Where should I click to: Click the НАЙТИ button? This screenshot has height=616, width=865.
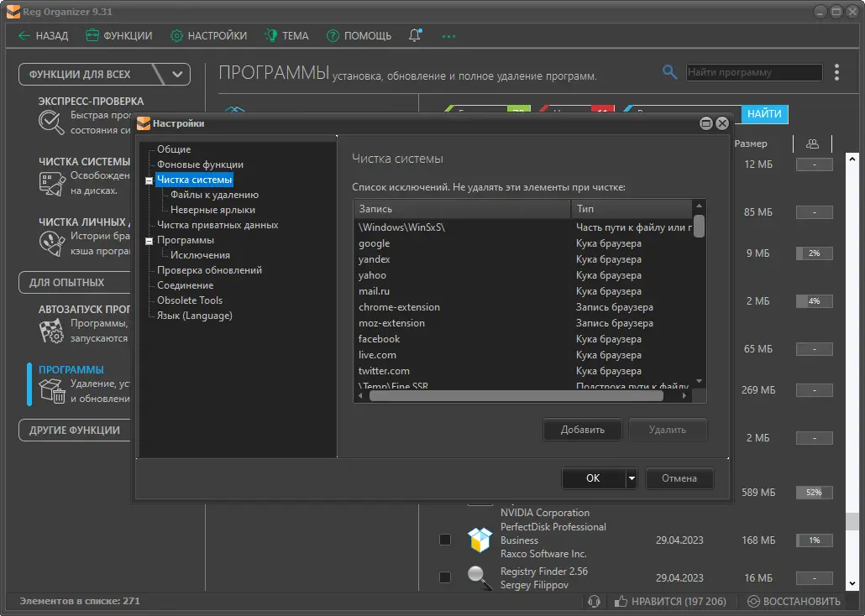(764, 114)
